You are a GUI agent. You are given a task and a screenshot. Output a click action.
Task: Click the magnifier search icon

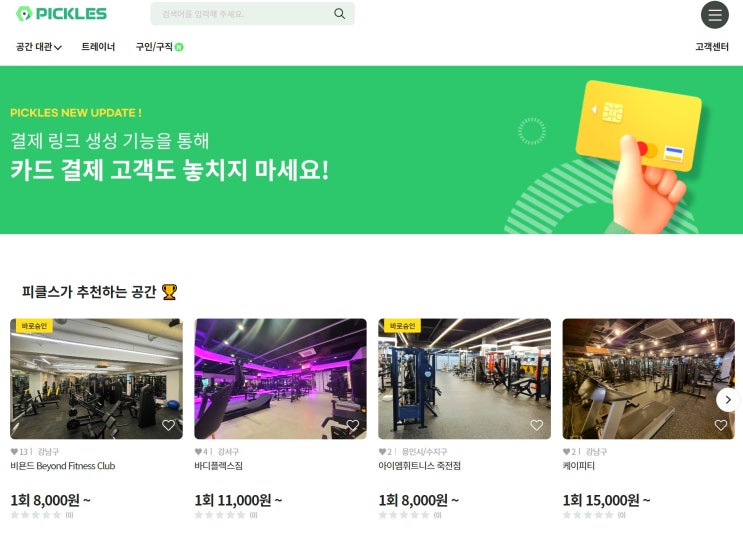click(x=339, y=14)
